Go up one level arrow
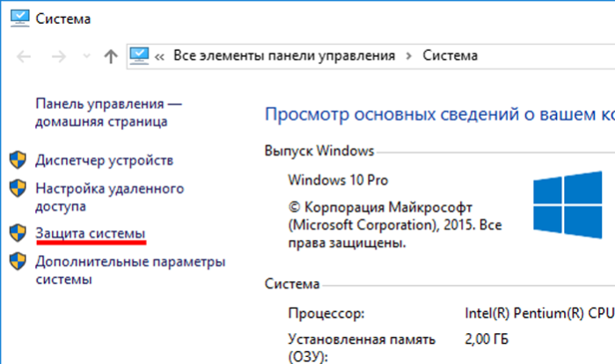 click(111, 56)
